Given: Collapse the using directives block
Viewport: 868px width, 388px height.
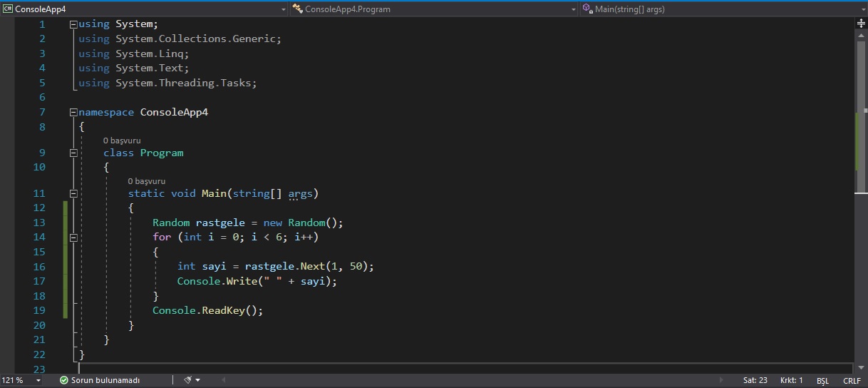Looking at the screenshot, I should 73,24.
